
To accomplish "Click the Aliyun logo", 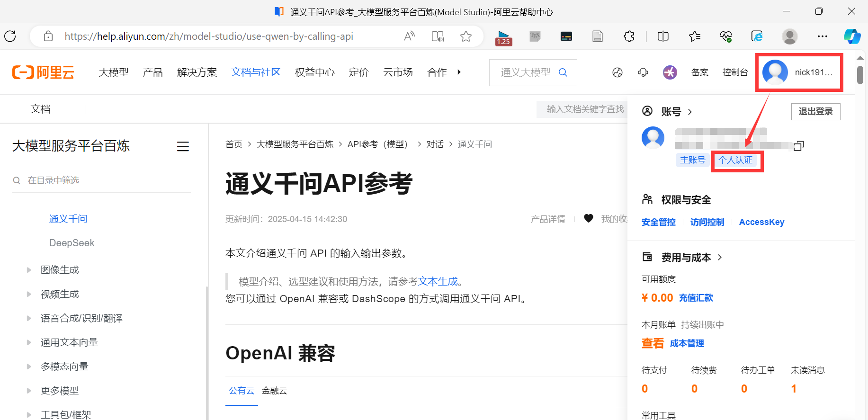I will tap(43, 72).
